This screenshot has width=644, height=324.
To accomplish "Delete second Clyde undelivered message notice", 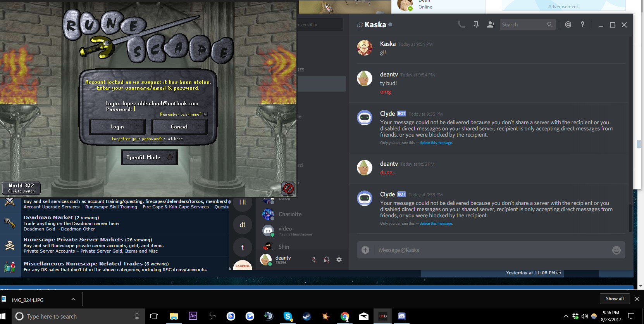I will pyautogui.click(x=436, y=224).
